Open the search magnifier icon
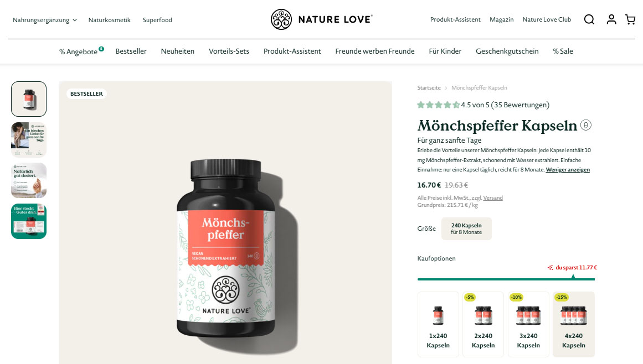 (x=589, y=20)
